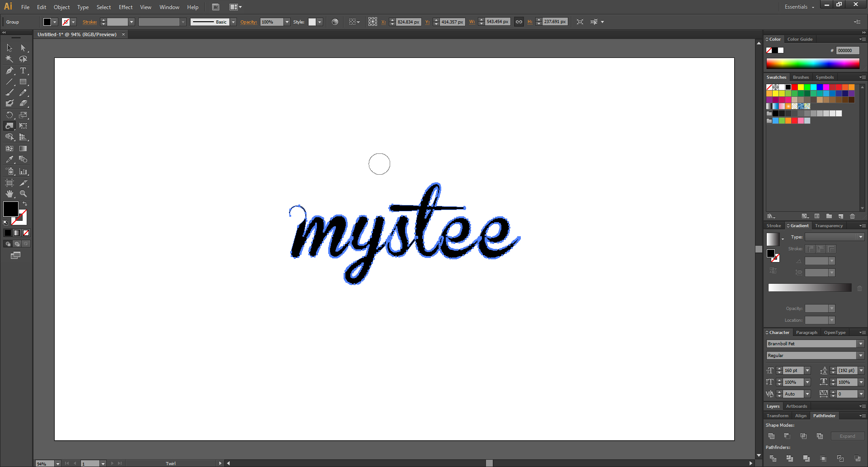This screenshot has height=467, width=868.
Task: Open the fill color dropdown
Action: [x=55, y=22]
